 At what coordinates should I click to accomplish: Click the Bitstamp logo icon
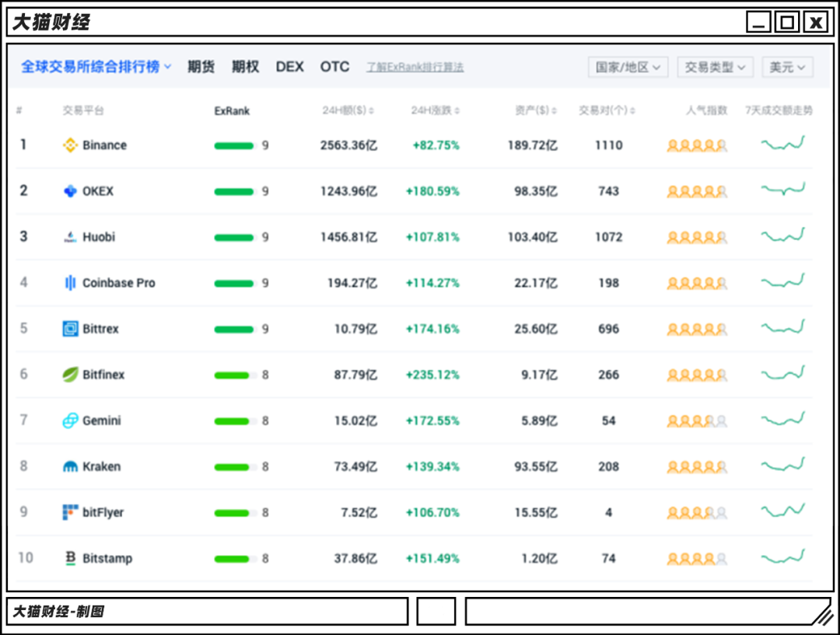coord(70,558)
